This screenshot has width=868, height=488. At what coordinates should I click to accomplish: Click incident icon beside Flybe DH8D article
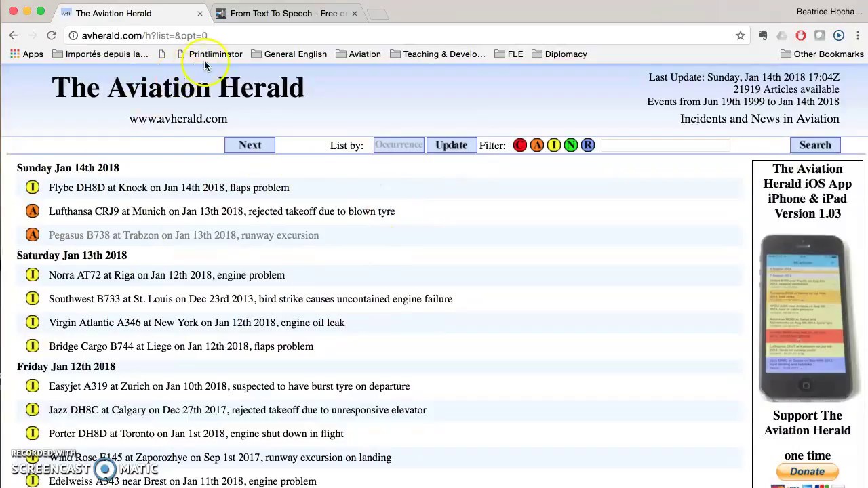click(33, 187)
